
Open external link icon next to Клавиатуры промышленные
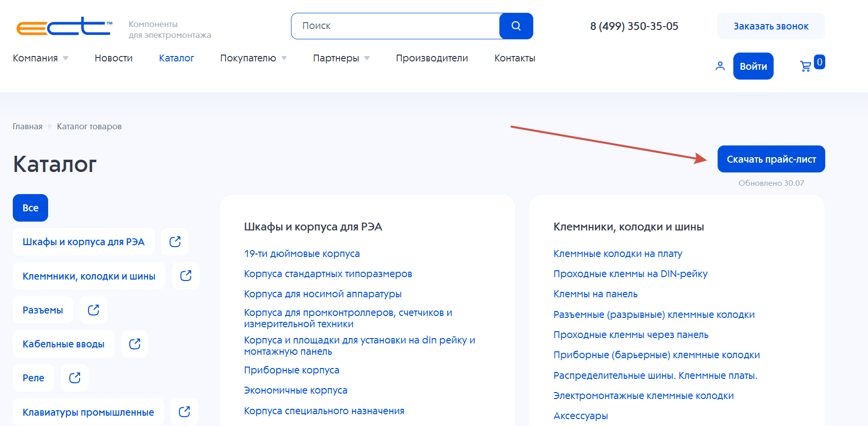[x=184, y=412]
